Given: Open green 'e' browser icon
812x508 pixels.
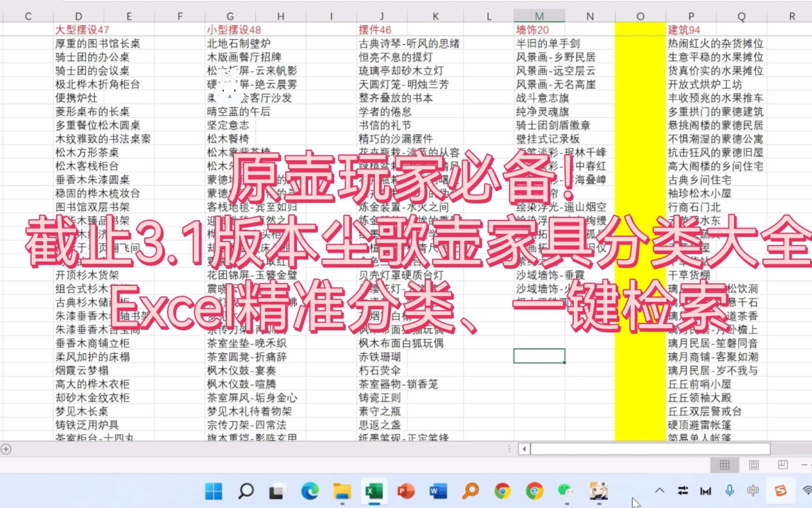Looking at the screenshot, I should point(534,491).
